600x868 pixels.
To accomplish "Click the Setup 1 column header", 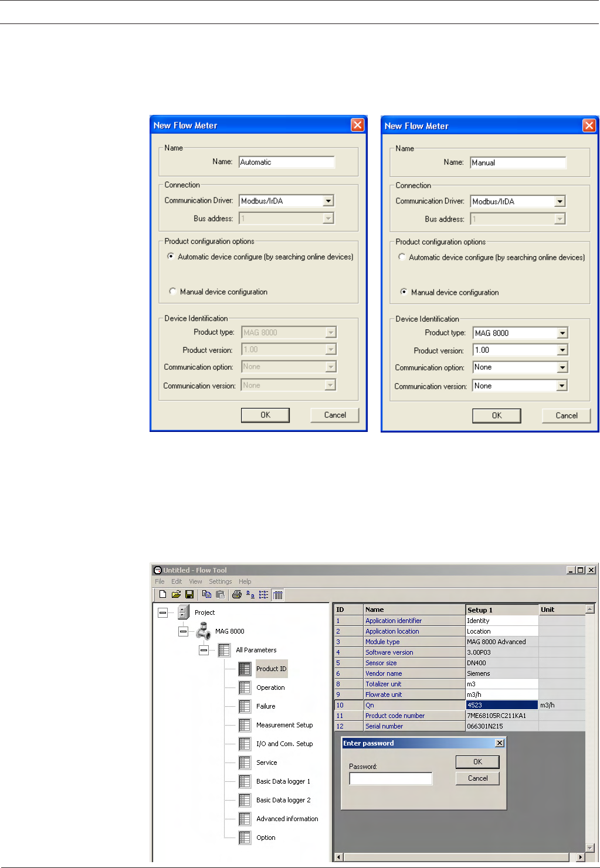I will [x=502, y=610].
